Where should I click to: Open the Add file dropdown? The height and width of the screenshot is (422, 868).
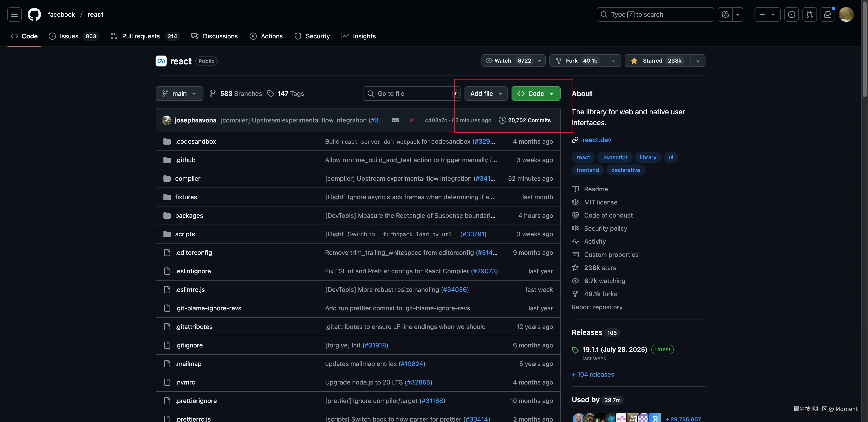tap(486, 94)
